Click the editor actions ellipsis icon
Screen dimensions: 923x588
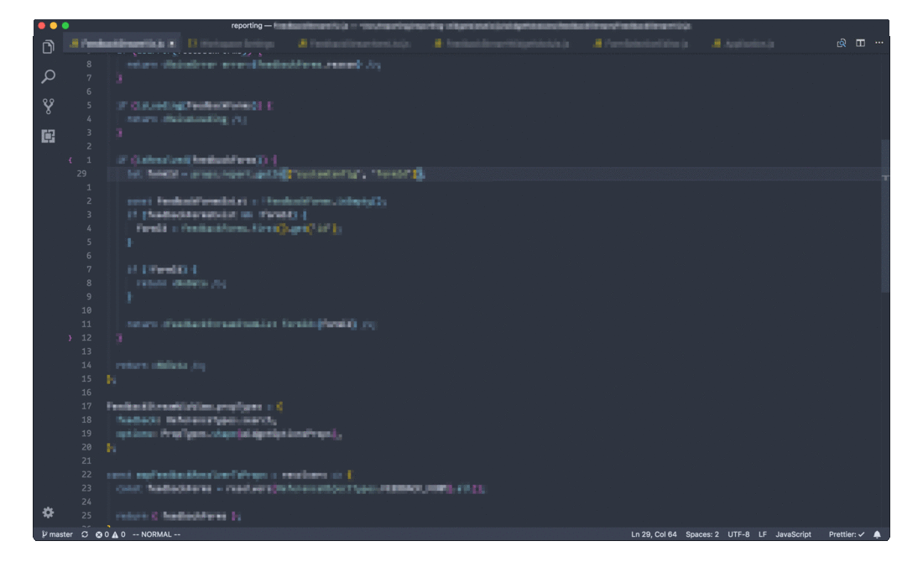(879, 42)
